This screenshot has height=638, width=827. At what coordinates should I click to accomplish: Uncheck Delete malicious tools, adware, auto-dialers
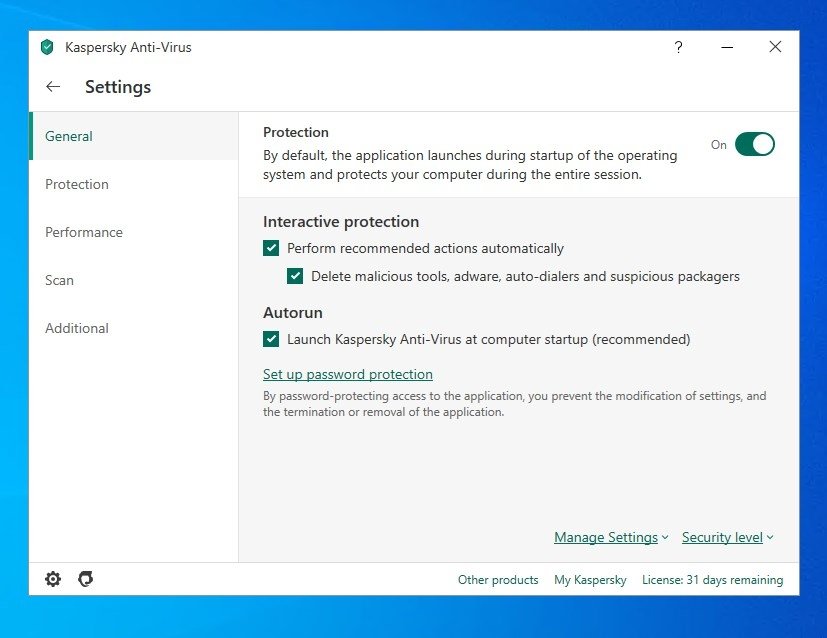(x=295, y=276)
